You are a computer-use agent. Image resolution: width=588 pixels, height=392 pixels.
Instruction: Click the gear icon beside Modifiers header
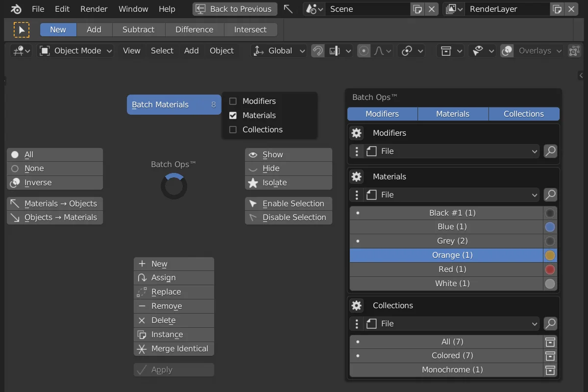click(x=356, y=133)
